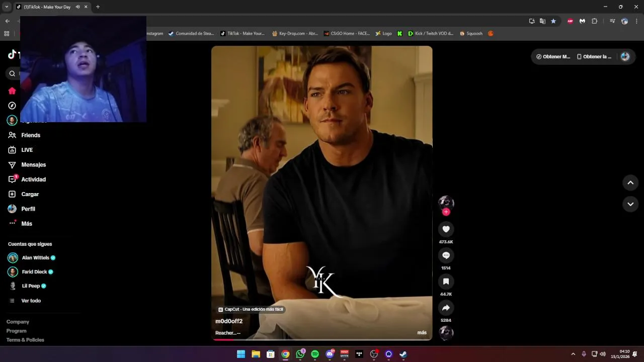Open new browser tab with plus

tap(98, 7)
